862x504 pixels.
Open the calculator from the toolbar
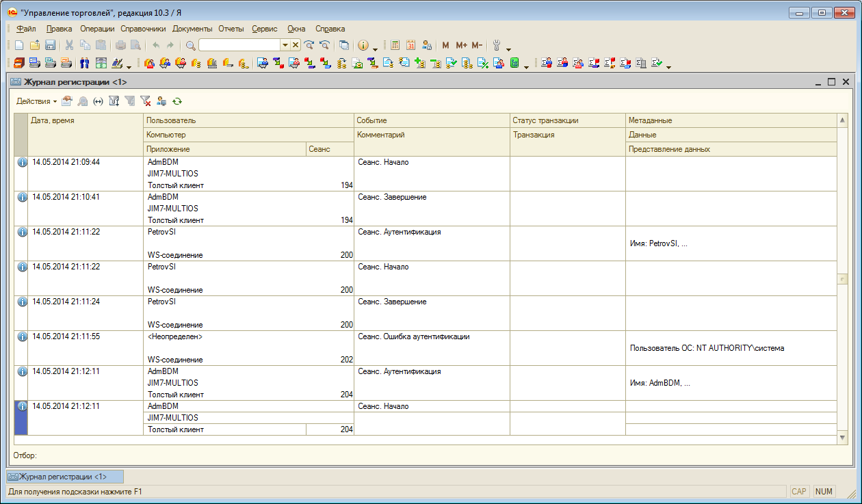click(x=395, y=45)
